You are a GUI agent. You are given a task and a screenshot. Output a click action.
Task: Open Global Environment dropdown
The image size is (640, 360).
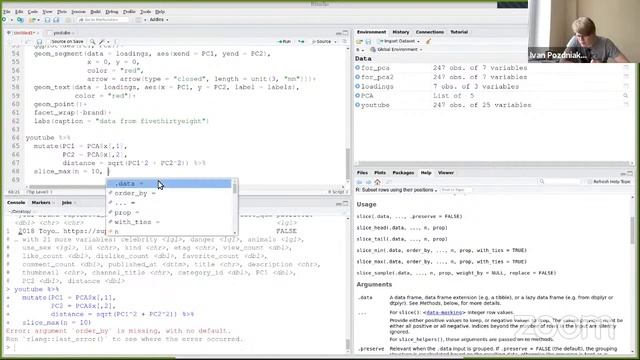click(396, 49)
